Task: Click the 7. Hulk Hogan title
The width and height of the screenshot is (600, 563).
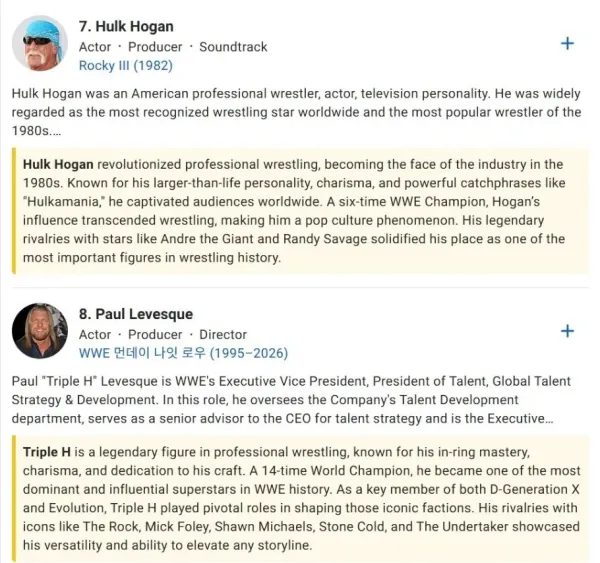Action: click(126, 26)
